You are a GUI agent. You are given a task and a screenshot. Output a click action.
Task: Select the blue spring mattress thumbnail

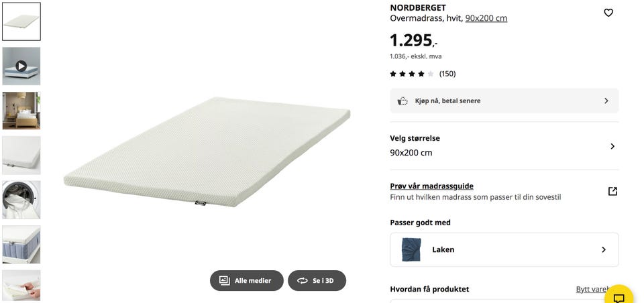[21, 244]
